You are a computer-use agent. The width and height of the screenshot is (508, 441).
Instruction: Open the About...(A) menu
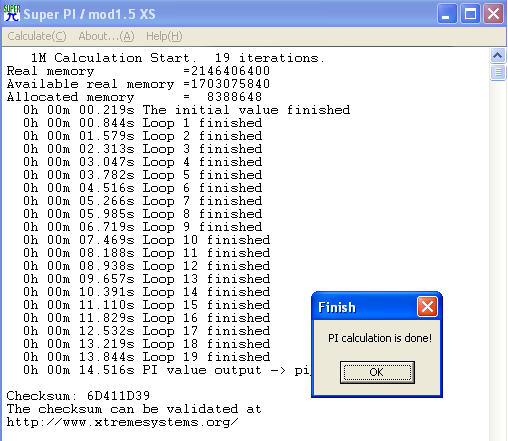click(106, 36)
